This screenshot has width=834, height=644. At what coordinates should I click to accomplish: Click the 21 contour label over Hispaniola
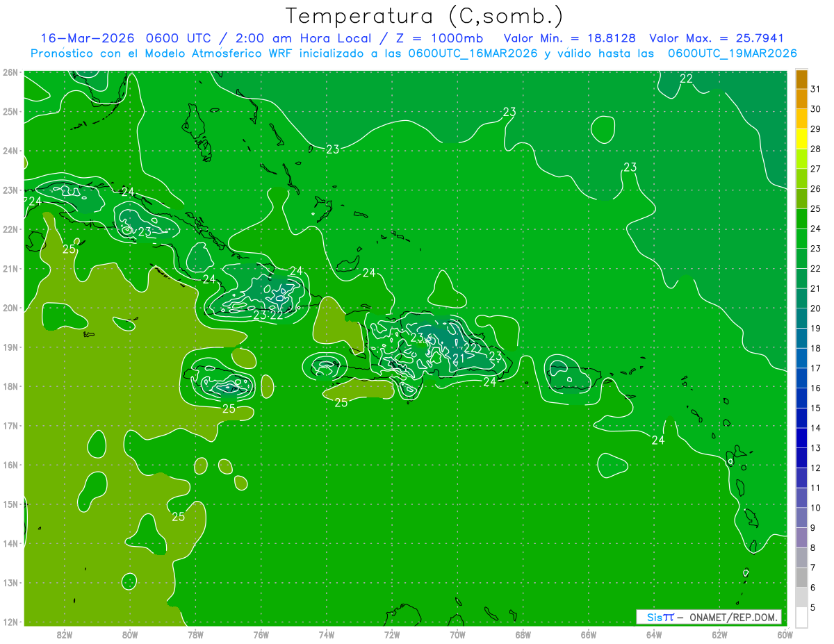(x=459, y=358)
